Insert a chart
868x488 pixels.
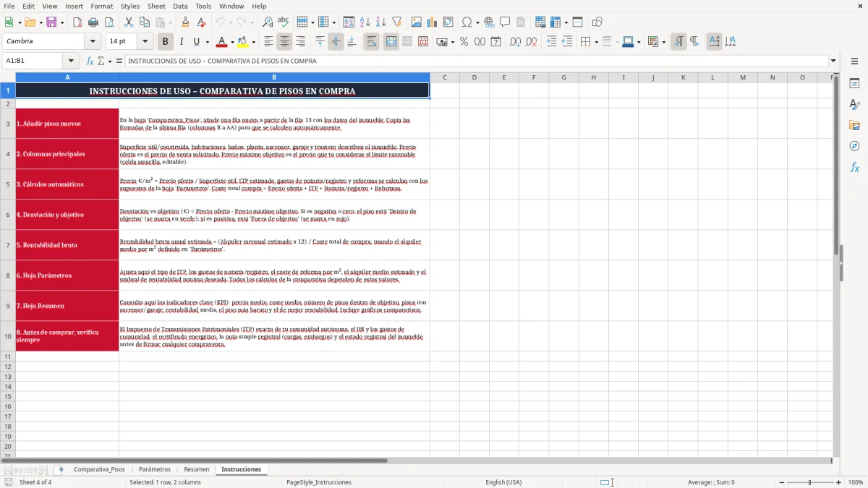tap(433, 22)
